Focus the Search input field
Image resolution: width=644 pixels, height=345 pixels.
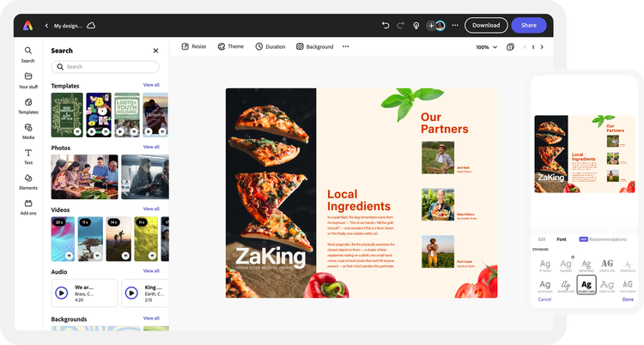(105, 67)
